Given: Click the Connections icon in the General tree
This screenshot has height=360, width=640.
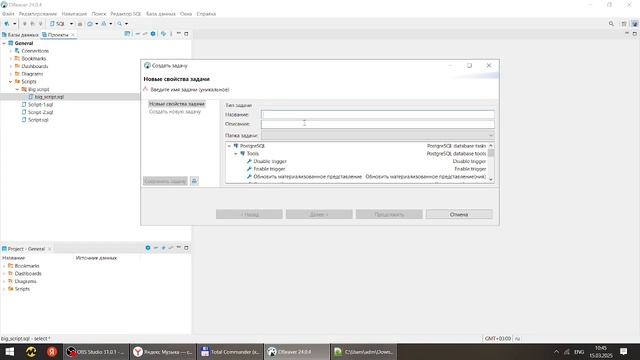Looking at the screenshot, I should click(17, 51).
